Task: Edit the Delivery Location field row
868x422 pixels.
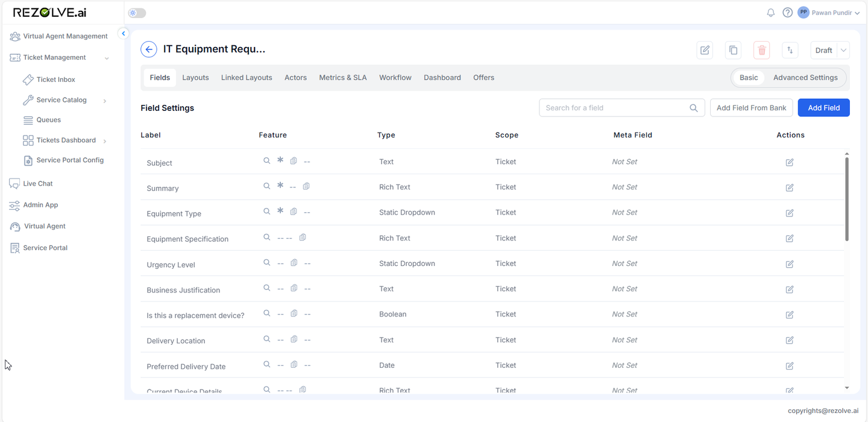Action: tap(790, 340)
